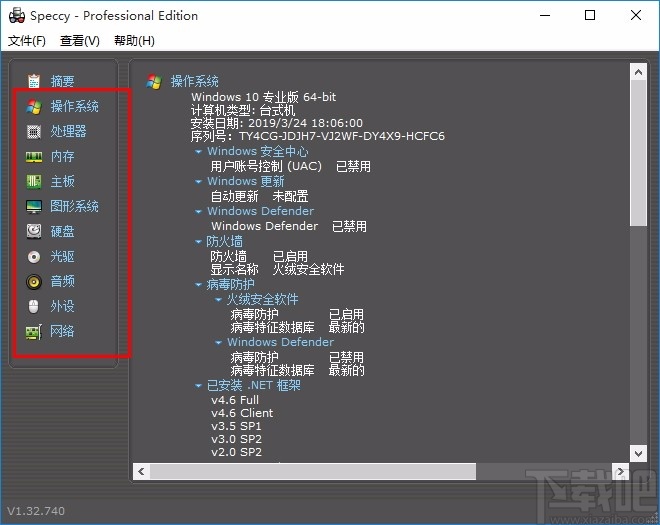Open the 主板 motherboard section
Viewport: 660px width, 525px height.
click(x=62, y=181)
